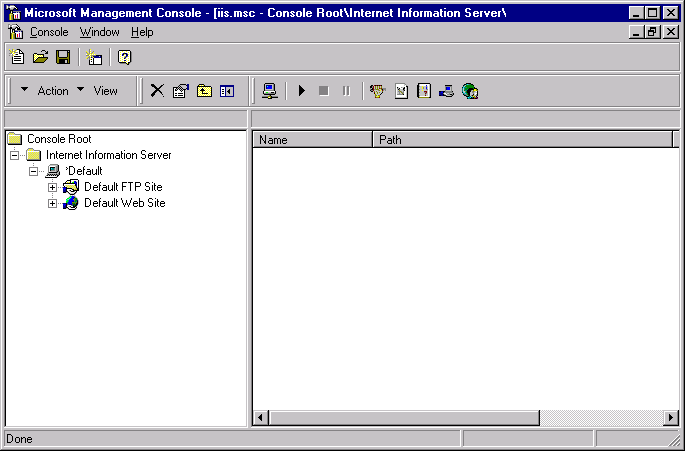Click the Console Root folder icon
The image size is (685, 451).
[15, 139]
